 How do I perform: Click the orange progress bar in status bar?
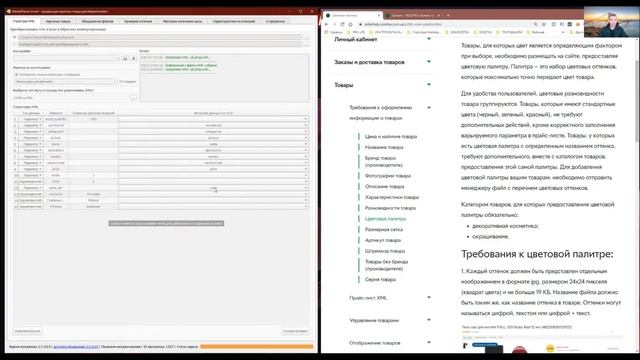[x=256, y=347]
